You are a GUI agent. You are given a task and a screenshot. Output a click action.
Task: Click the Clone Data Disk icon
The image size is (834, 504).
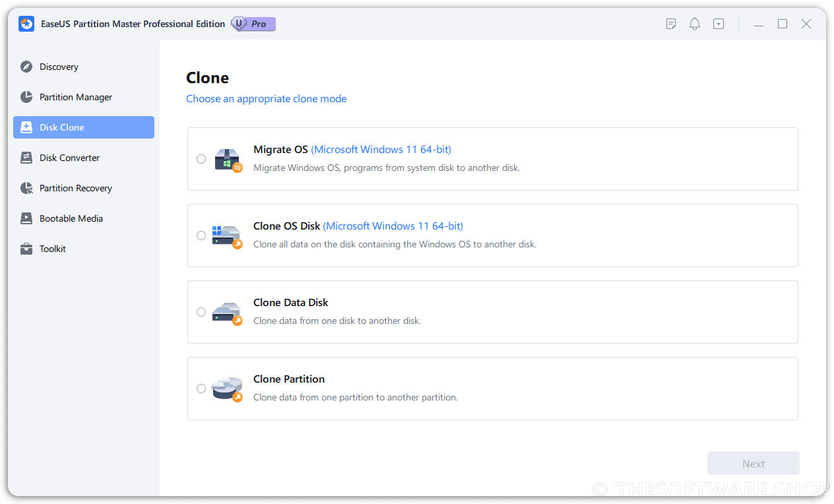click(x=228, y=313)
